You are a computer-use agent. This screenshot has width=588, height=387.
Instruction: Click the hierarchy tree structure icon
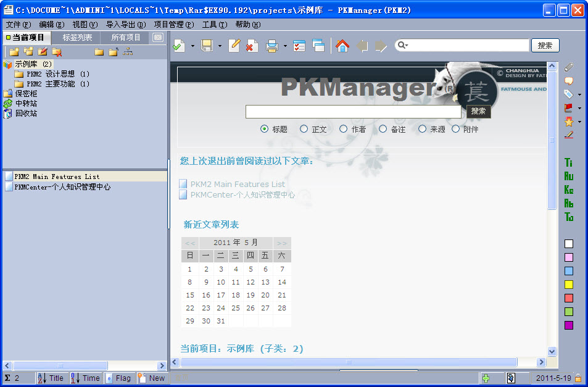click(128, 51)
